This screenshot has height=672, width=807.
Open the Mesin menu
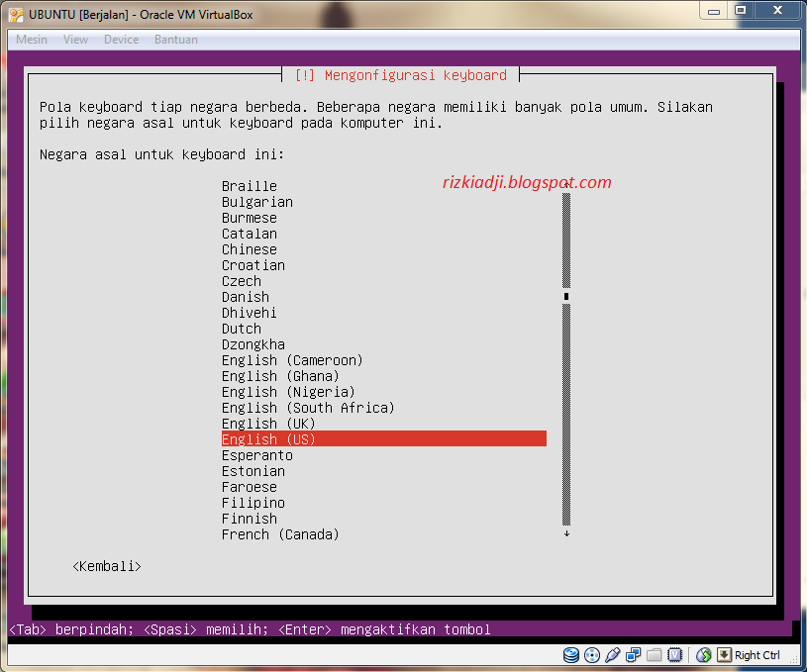tap(32, 40)
